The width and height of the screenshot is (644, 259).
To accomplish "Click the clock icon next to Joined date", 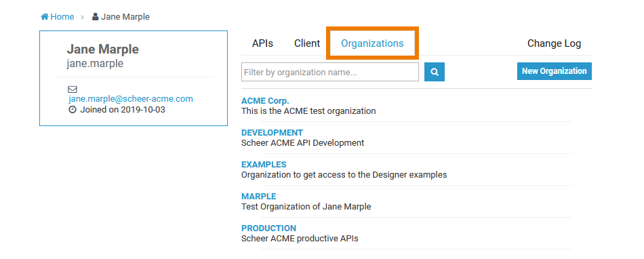I will pyautogui.click(x=73, y=110).
